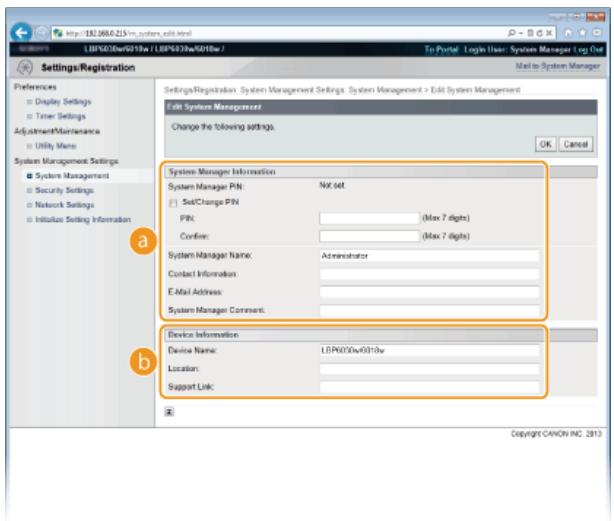The width and height of the screenshot is (614, 521).
Task: Click System Management in breadcrumb trail
Action: tap(385, 90)
